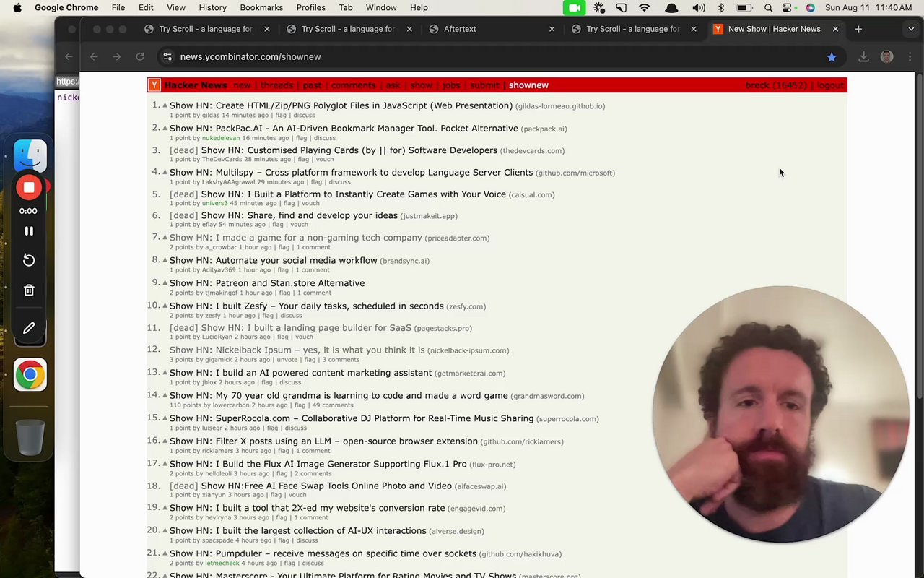Open 'comments' in Hacker News header
924x578 pixels.
pyautogui.click(x=354, y=85)
